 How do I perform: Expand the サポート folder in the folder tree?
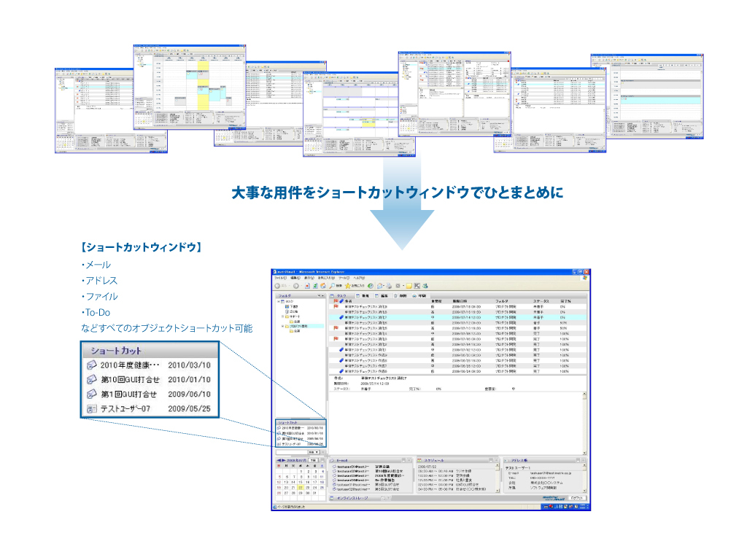[x=283, y=316]
